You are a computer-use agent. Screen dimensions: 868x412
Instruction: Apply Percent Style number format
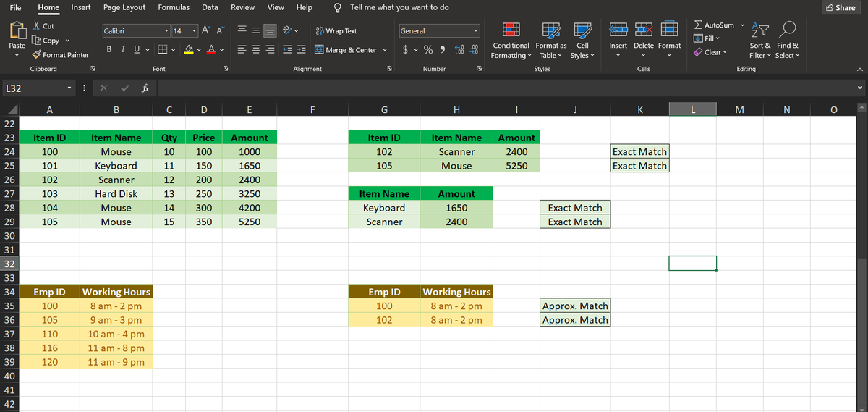click(x=428, y=49)
